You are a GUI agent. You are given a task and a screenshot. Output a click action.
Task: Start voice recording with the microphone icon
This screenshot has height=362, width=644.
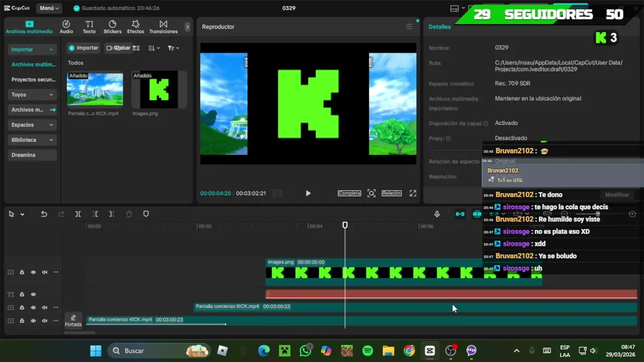[437, 214]
